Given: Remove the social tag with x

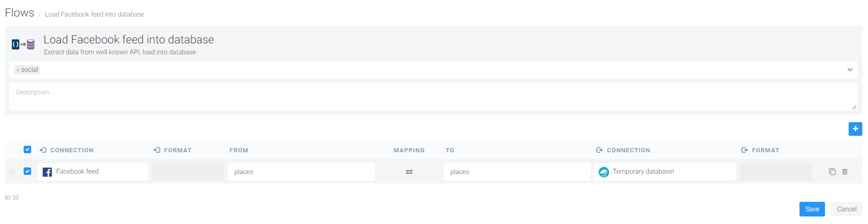Looking at the screenshot, I should pyautogui.click(x=18, y=70).
